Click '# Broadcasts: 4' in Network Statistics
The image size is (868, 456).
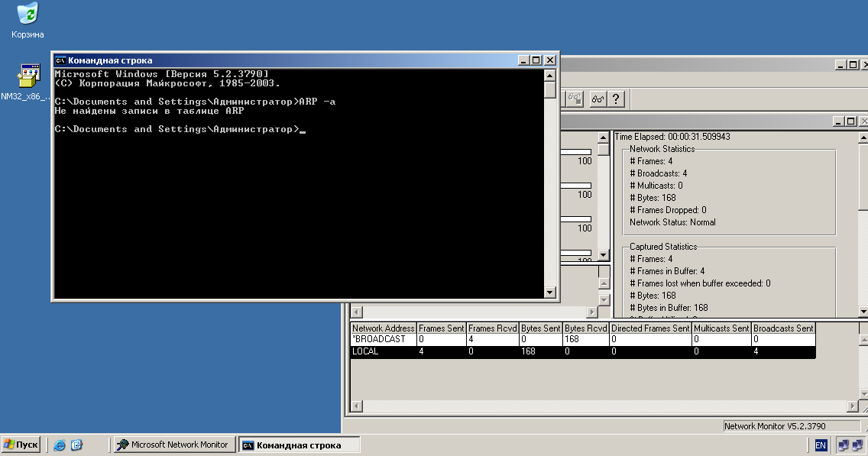[658, 173]
